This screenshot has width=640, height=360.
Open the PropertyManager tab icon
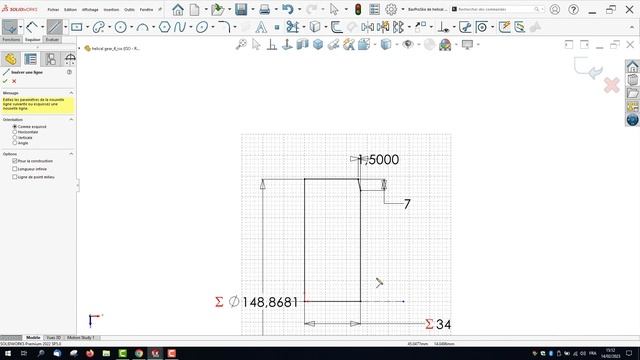[x=31, y=59]
